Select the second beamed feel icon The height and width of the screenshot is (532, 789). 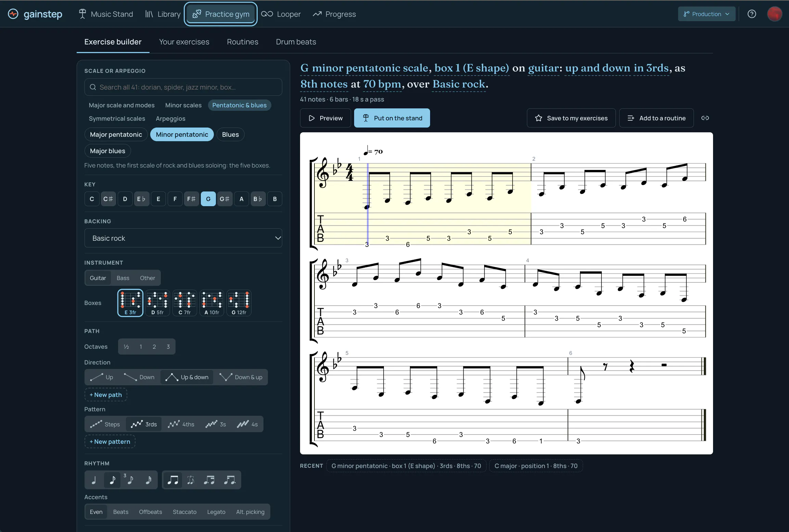pyautogui.click(x=191, y=480)
